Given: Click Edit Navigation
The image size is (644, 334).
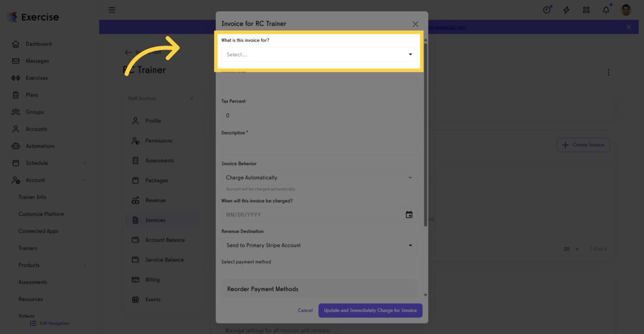Looking at the screenshot, I should point(50,323).
